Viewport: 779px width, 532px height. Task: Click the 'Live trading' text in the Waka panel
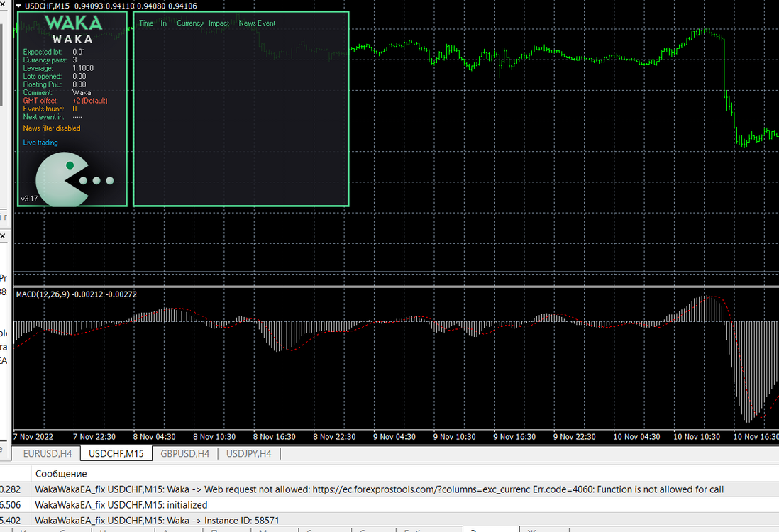[x=40, y=143]
